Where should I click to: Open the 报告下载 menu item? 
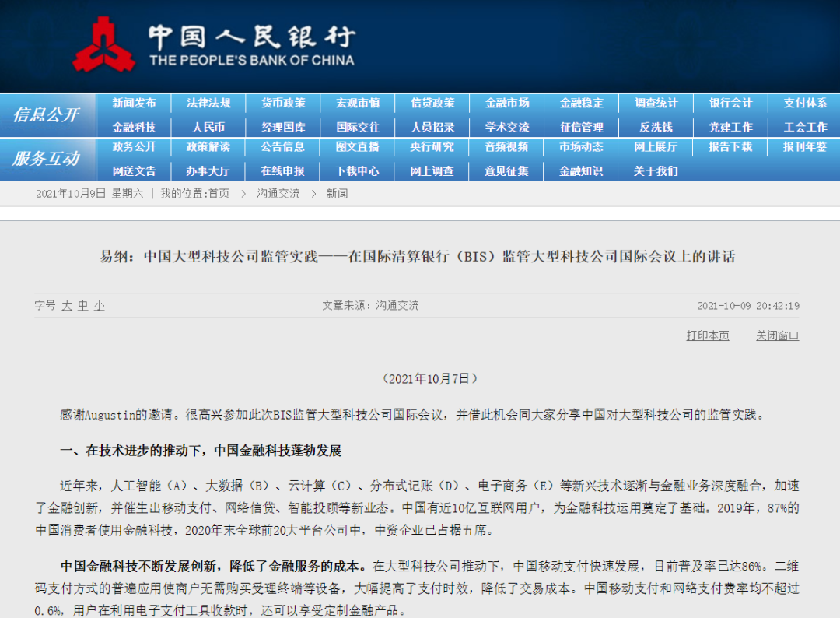730,147
